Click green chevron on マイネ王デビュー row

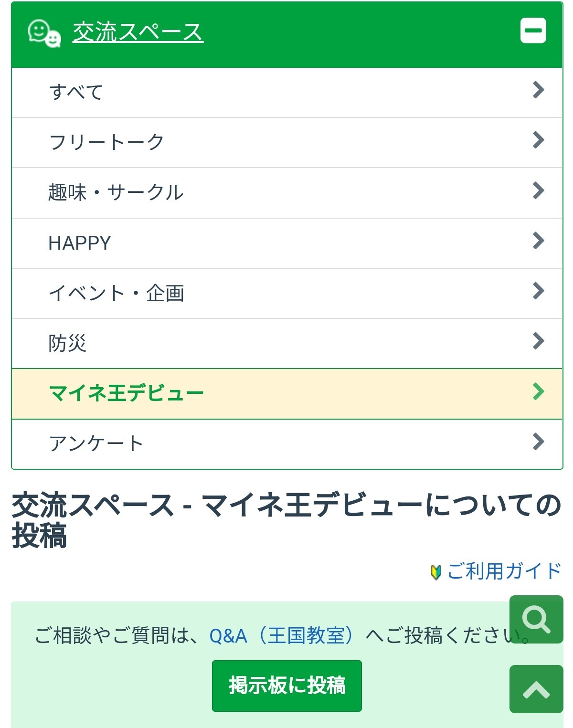538,391
